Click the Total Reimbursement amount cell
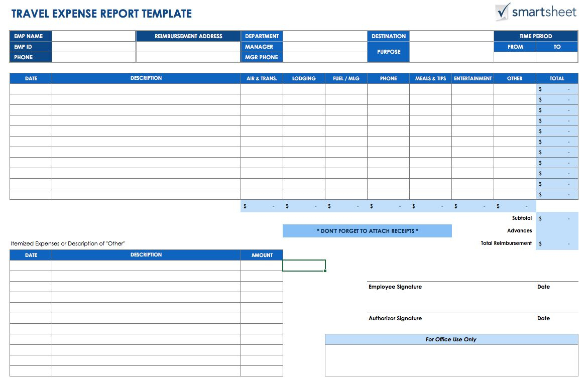This screenshot has width=588, height=385. pos(557,243)
